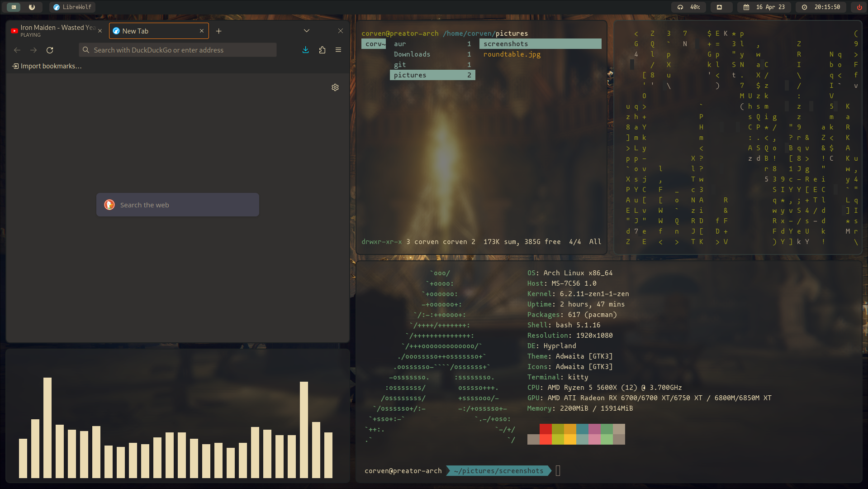This screenshot has height=489, width=868.
Task: Click the clock showing 20:15:50
Action: [821, 7]
